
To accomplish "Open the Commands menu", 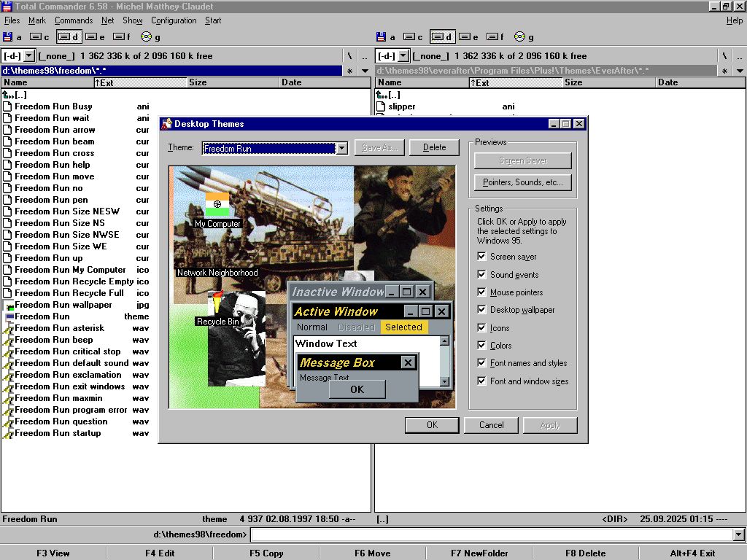I will (73, 20).
